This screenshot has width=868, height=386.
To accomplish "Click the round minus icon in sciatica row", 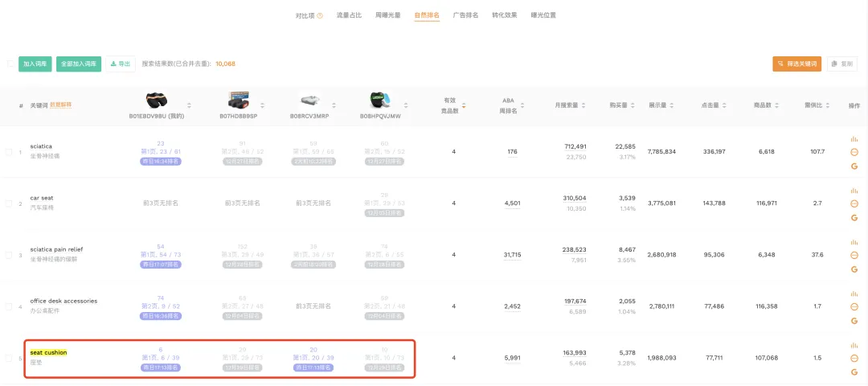I will [x=854, y=152].
